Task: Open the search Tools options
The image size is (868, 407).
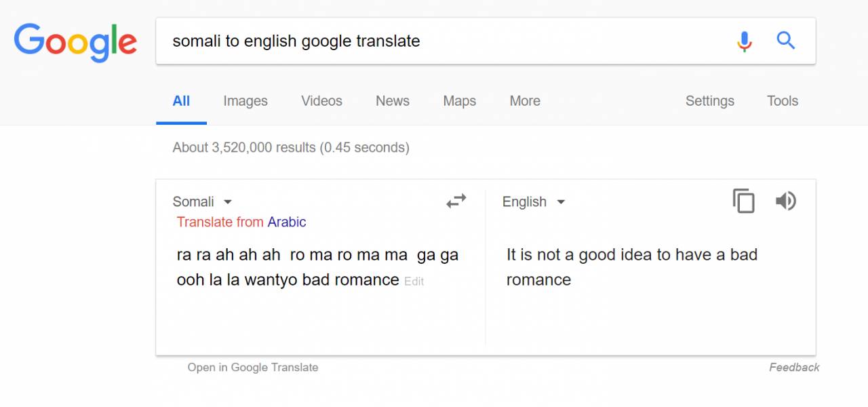Action: coord(783,101)
